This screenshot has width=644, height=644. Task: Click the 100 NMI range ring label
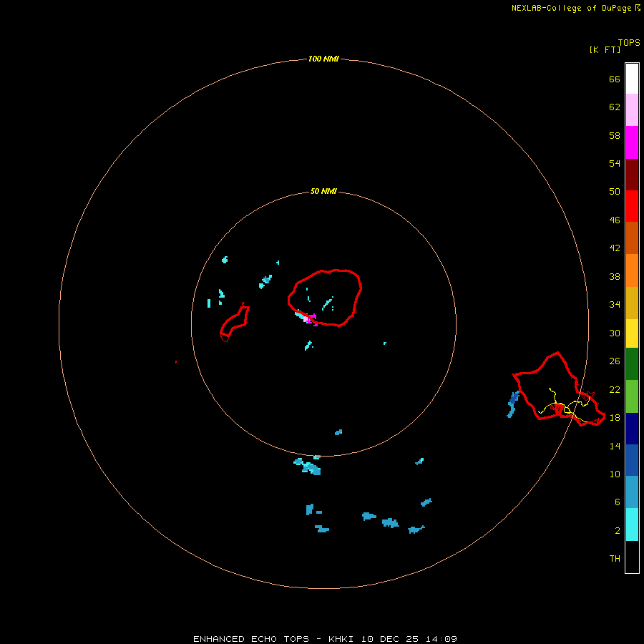pos(323,59)
